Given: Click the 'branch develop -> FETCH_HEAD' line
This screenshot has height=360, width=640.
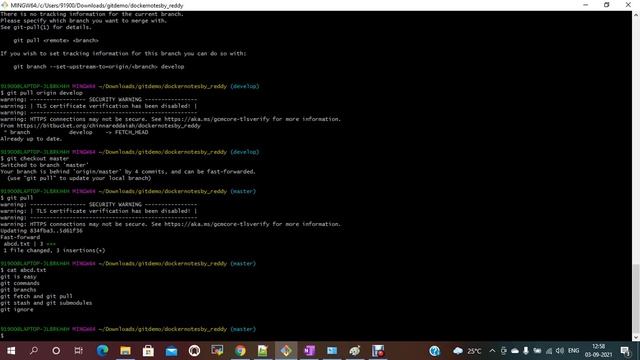Looking at the screenshot, I should pos(76,132).
